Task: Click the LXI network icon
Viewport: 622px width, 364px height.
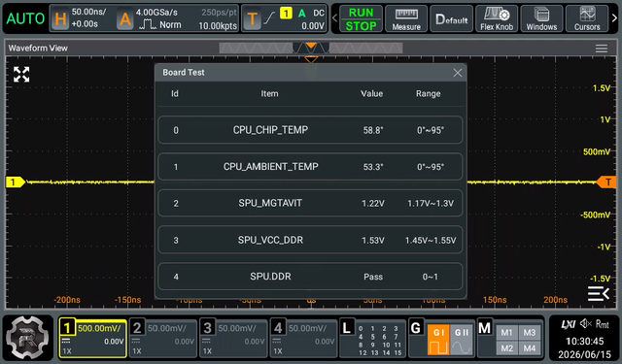Action: pos(568,324)
